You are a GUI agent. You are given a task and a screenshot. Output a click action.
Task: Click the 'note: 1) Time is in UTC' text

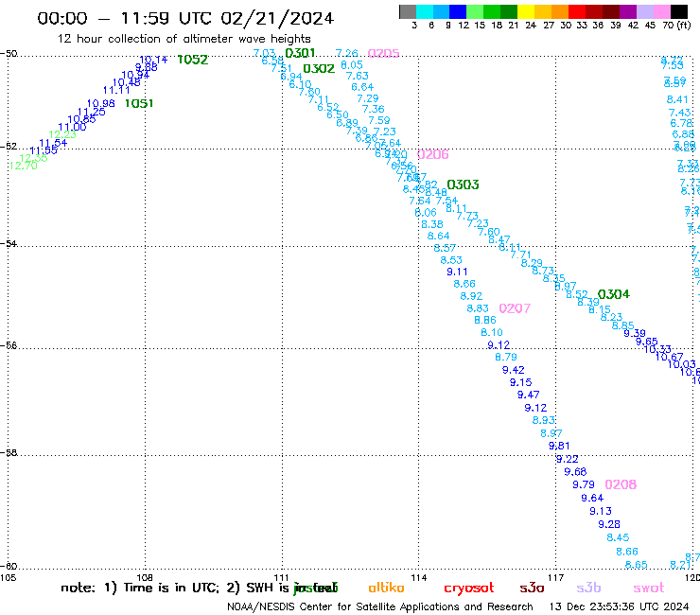140,588
